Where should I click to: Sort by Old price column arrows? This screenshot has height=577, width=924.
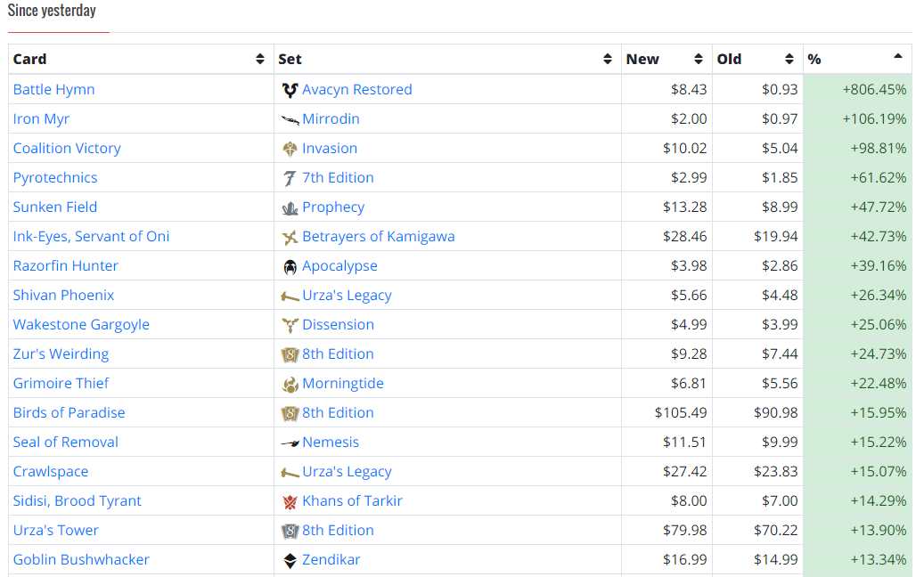789,59
